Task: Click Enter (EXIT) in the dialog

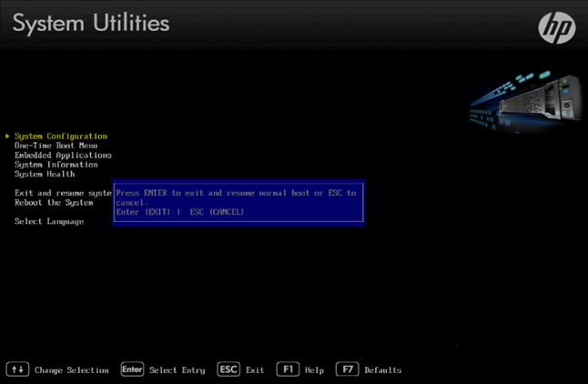Action: coord(143,212)
